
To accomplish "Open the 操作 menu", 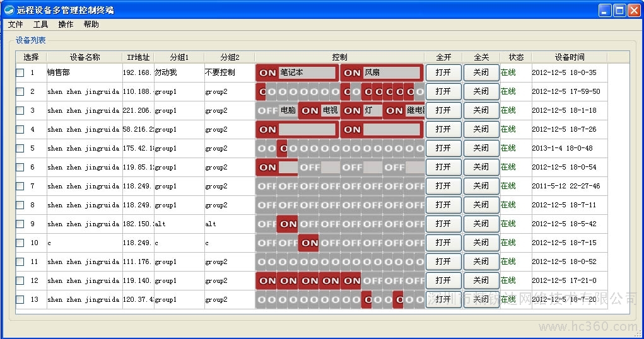I will tap(66, 25).
